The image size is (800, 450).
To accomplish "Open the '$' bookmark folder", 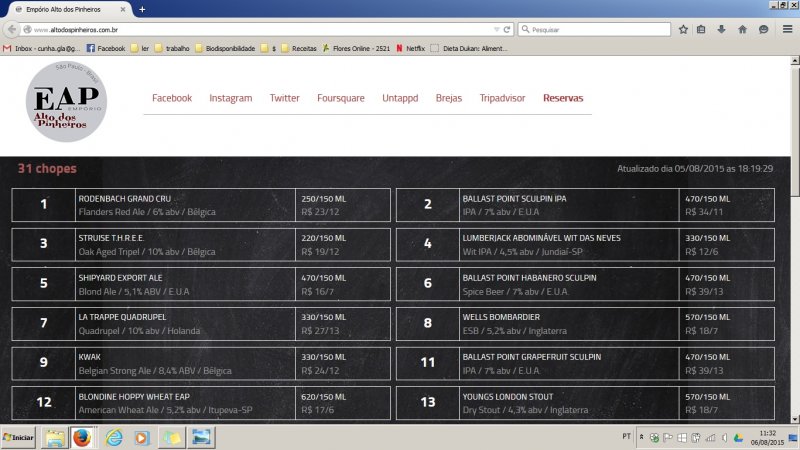I will coord(268,48).
